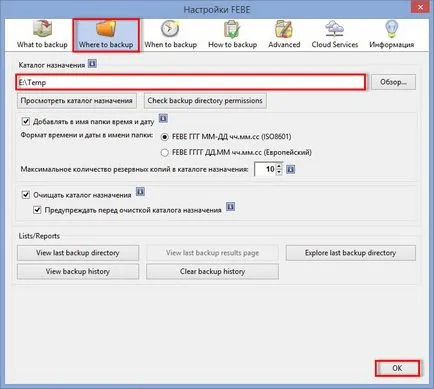The height and width of the screenshot is (389, 434).
Task: Click info icon beside Очищать каталог назначения
Action: coord(140,192)
